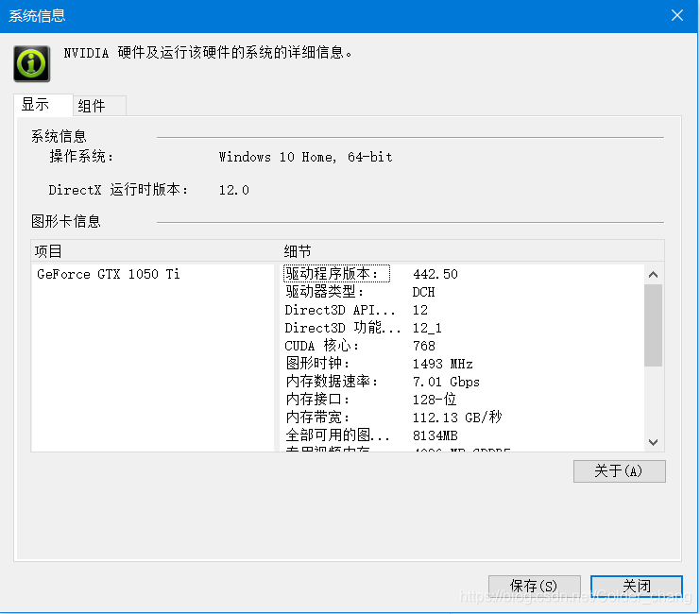The height and width of the screenshot is (614, 700).
Task: Switch to the 组件 tab
Action: click(x=99, y=106)
